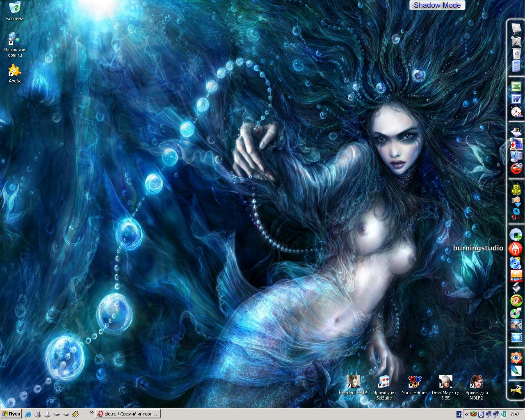Screen dimensions: 525x420
Task: Open the checkmark monitor icon in the dock
Action: (516, 156)
